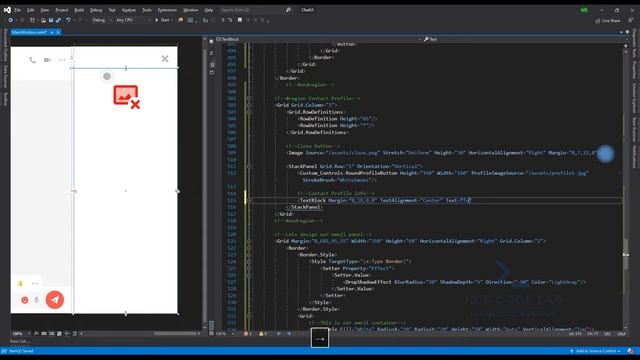Collapse the Style TargetType fold toggle
This screenshot has width=640, height=360.
(249, 262)
